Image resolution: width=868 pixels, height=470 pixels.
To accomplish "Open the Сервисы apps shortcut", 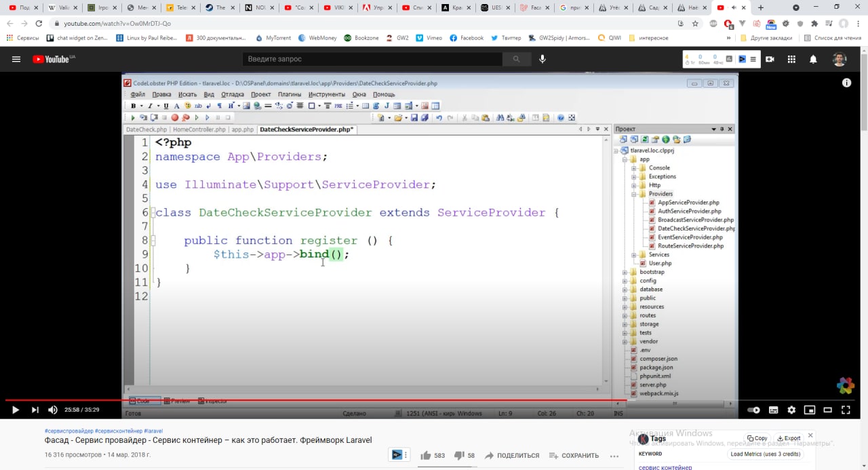I will click(23, 38).
